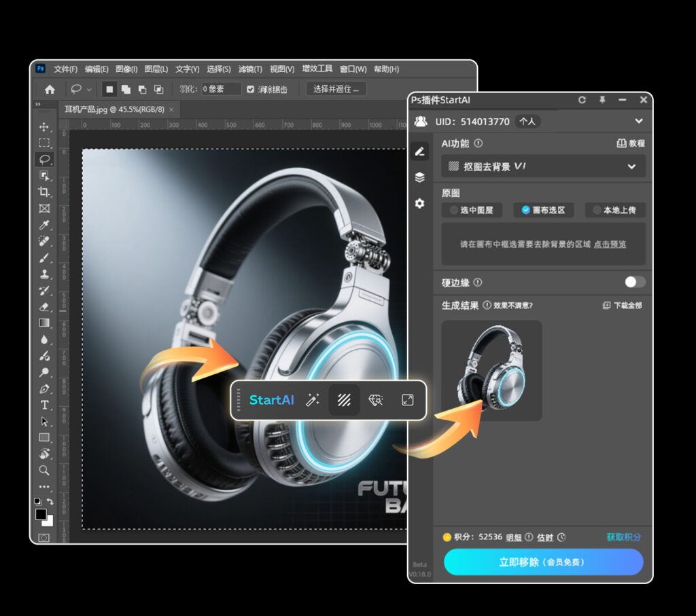Open the layers section in StartAI sidebar
The height and width of the screenshot is (616, 696).
(419, 177)
